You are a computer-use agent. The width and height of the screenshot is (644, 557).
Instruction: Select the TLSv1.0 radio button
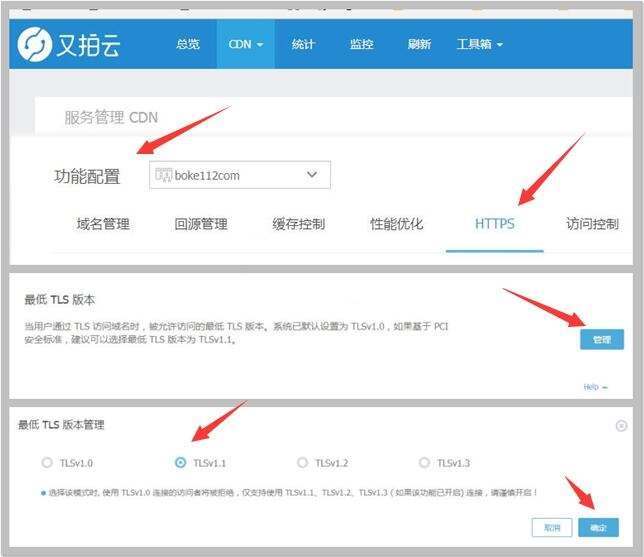click(x=47, y=463)
